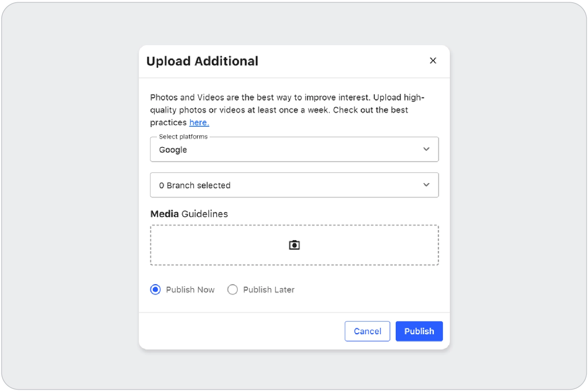Close the Upload Additional dialog
The image size is (588, 392).
tap(433, 61)
